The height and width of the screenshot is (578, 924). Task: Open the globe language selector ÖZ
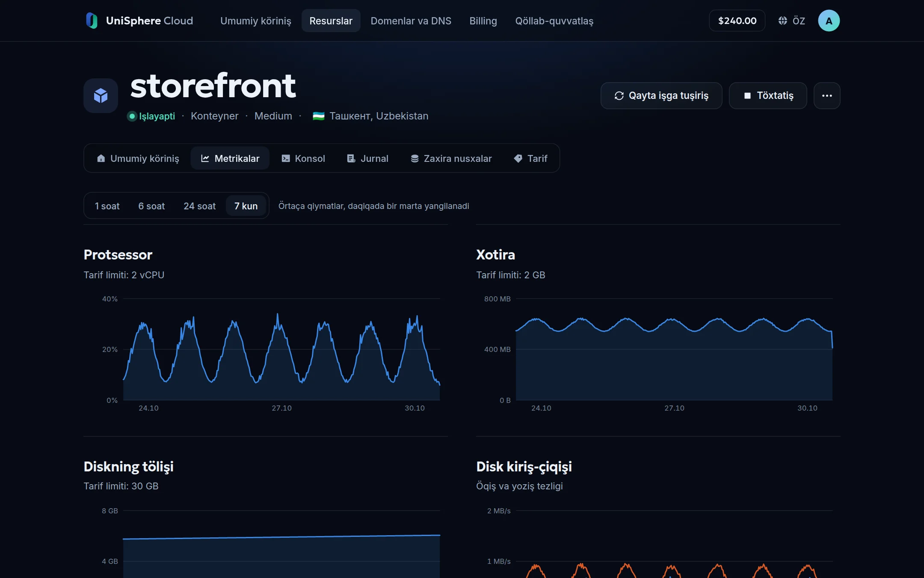(791, 21)
